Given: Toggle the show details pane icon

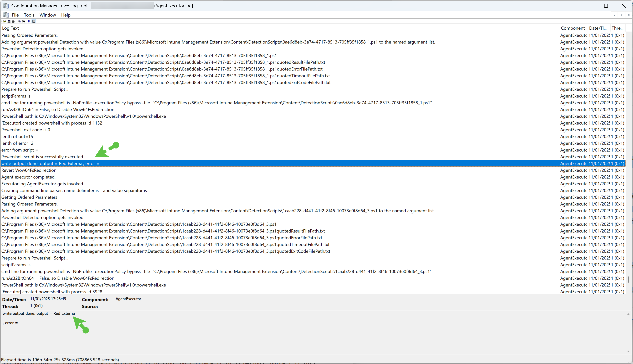Looking at the screenshot, I should coord(34,21).
